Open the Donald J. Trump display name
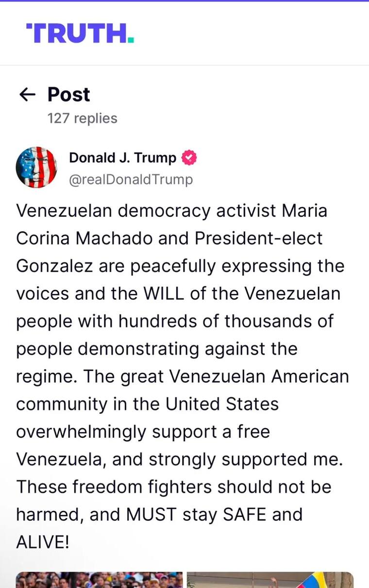 tap(122, 158)
